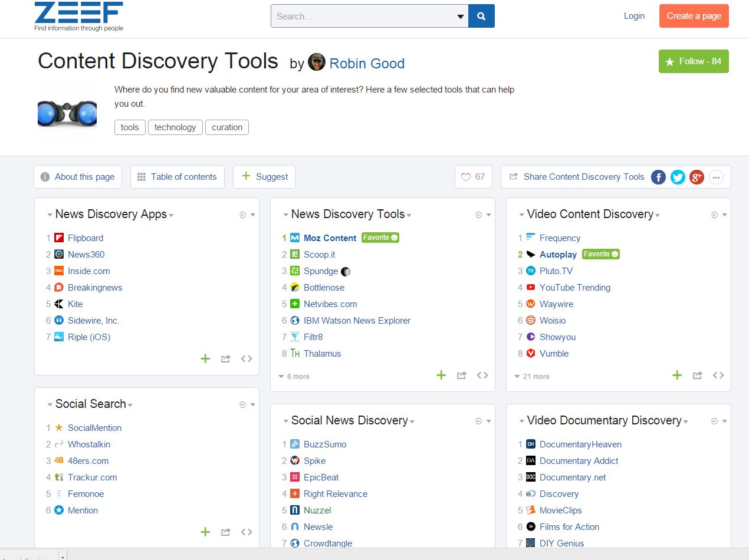Click the Follow - 84 button
Image resolution: width=749 pixels, height=560 pixels.
tap(694, 61)
